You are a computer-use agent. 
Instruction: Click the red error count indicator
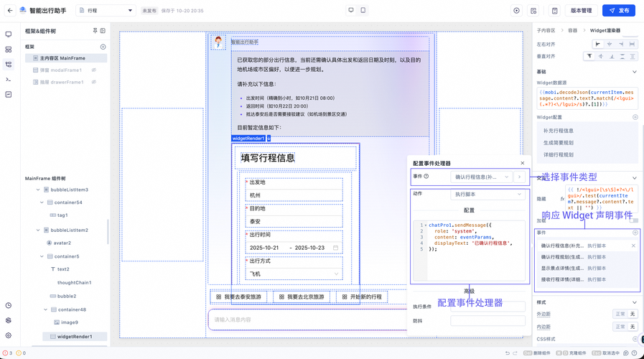[7, 353]
